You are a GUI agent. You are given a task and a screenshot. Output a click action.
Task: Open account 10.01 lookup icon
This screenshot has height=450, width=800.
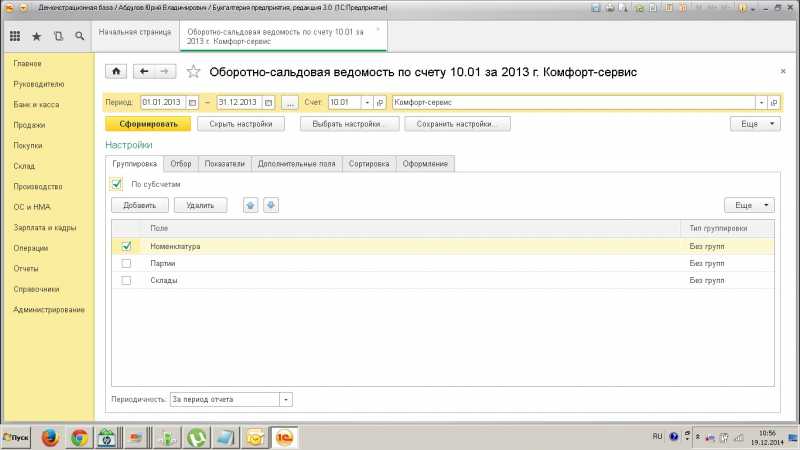(x=380, y=103)
